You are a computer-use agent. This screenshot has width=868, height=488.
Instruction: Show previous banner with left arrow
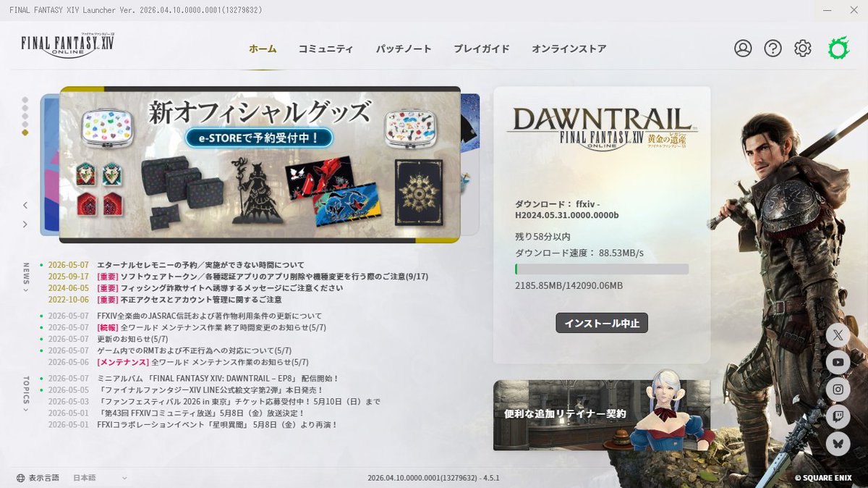25,206
